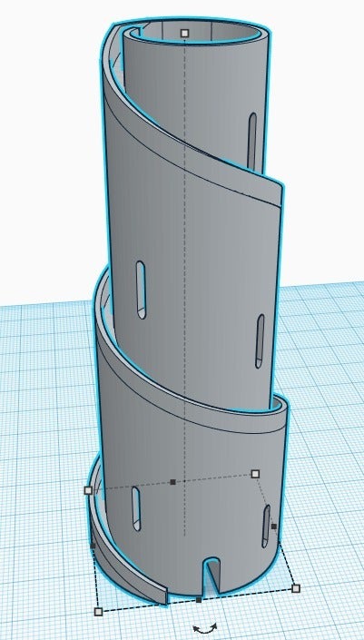Click the front-right white corner resize handle

click(x=296, y=588)
